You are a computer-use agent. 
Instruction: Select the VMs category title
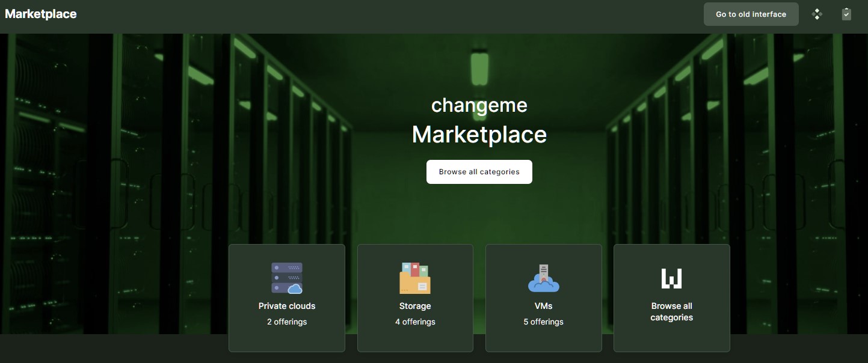click(544, 306)
